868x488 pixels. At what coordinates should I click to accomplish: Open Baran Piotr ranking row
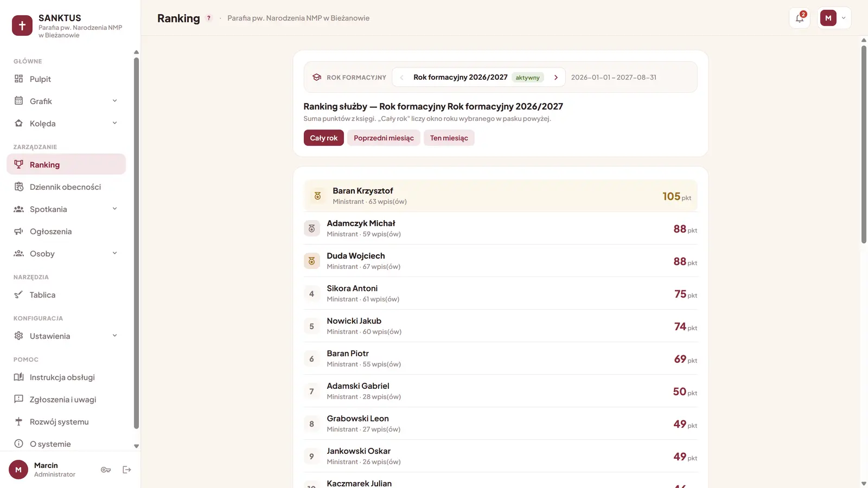click(x=501, y=358)
